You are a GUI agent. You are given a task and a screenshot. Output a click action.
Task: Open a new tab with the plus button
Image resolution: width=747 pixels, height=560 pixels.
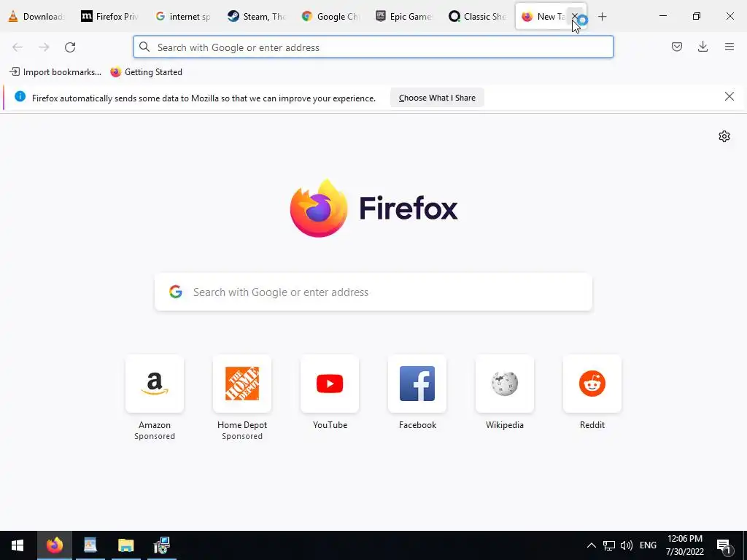coord(602,17)
